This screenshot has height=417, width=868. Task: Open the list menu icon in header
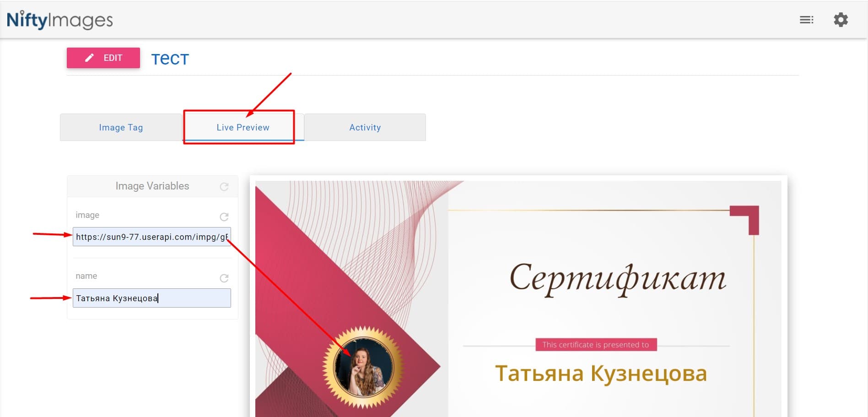pyautogui.click(x=806, y=20)
